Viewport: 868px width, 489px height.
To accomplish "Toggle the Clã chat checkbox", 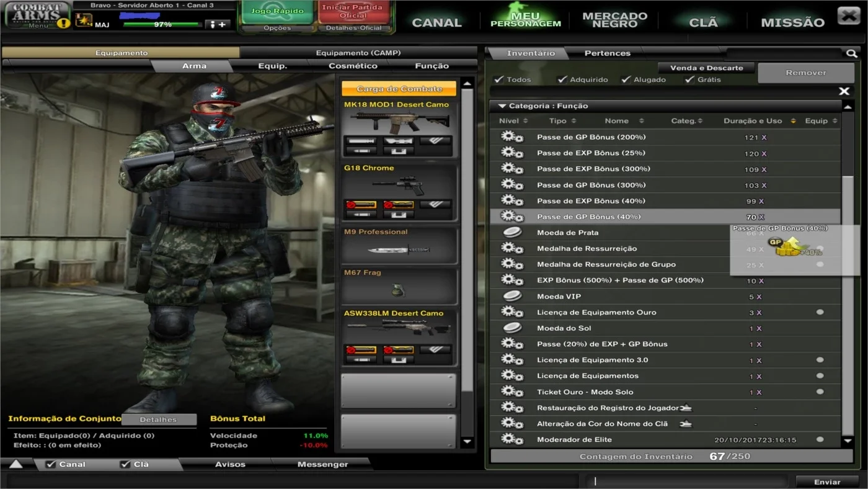I will click(125, 464).
